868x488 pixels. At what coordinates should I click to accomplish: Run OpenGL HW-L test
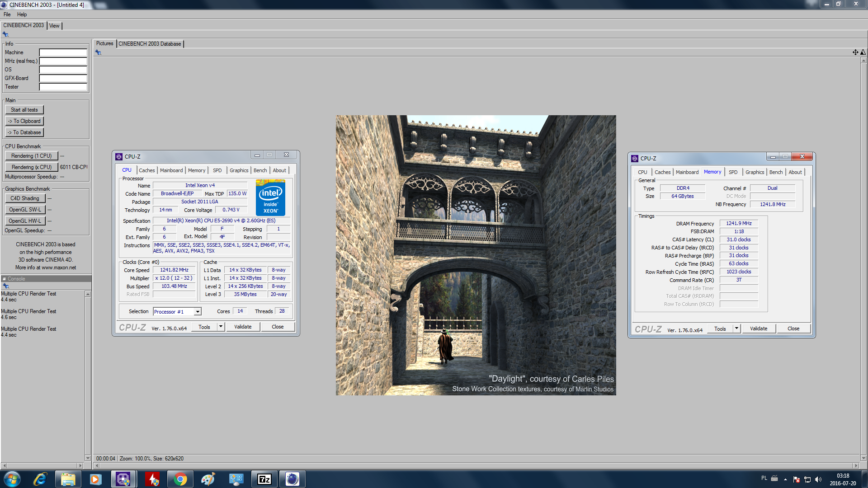pyautogui.click(x=25, y=221)
